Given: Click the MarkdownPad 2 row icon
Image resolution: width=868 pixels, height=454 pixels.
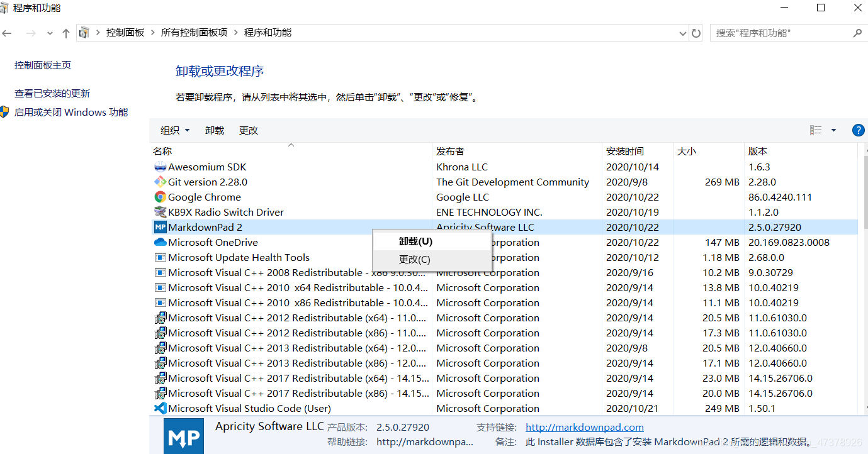Looking at the screenshot, I should coord(160,227).
